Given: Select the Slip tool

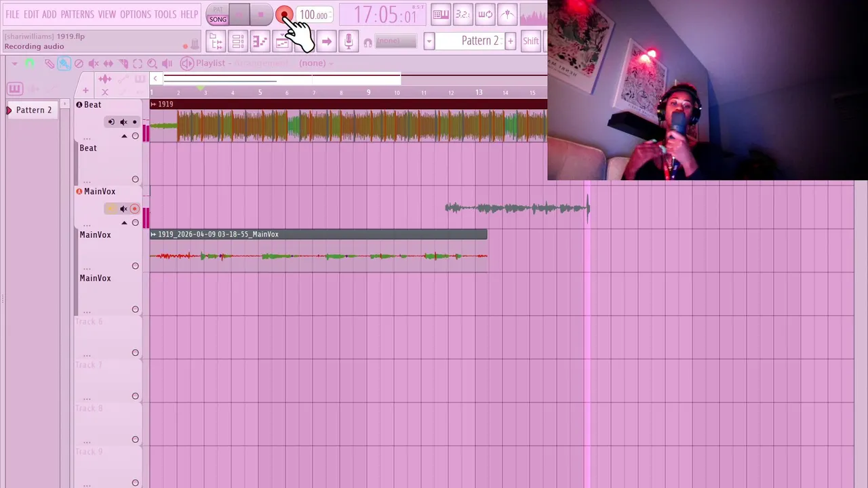Looking at the screenshot, I should pyautogui.click(x=108, y=63).
